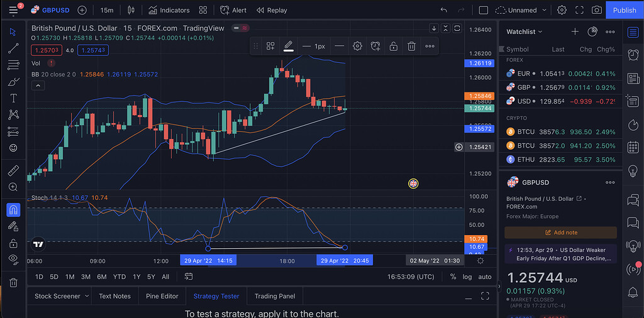Click the Publish button

click(624, 10)
